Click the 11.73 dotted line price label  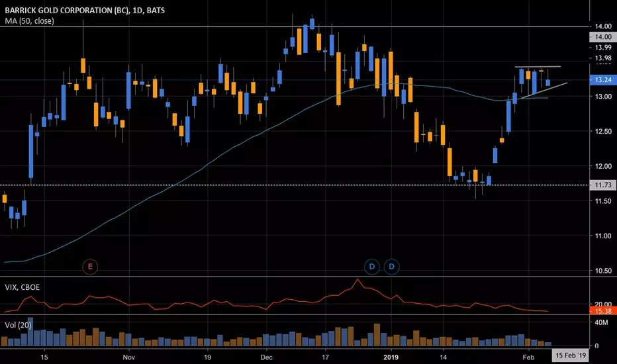[603, 185]
